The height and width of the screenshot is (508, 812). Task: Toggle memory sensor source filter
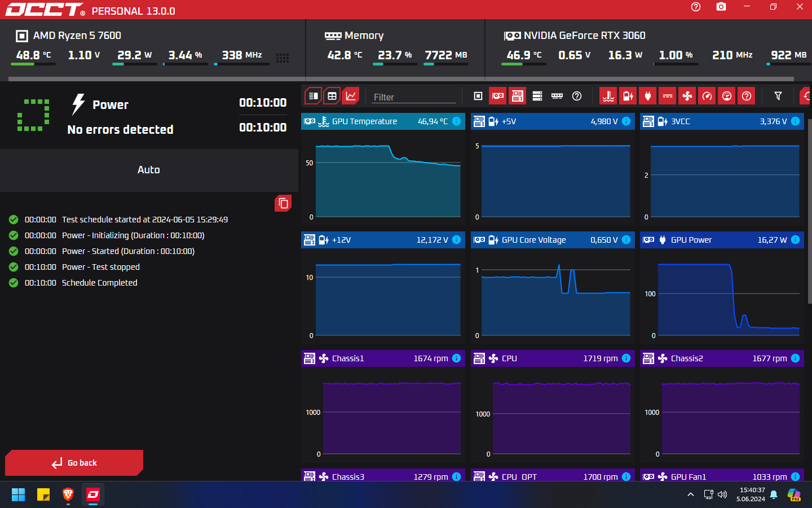click(x=557, y=96)
